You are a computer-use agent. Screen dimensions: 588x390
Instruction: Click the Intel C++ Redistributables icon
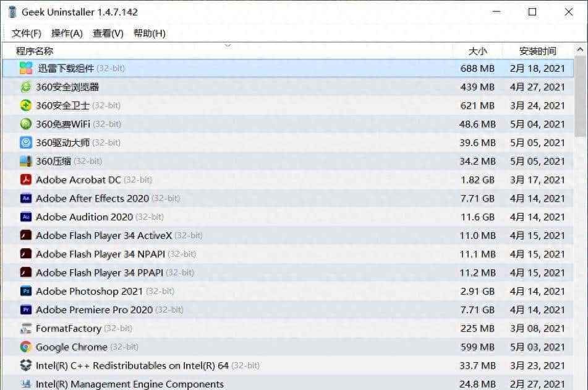[x=26, y=366]
